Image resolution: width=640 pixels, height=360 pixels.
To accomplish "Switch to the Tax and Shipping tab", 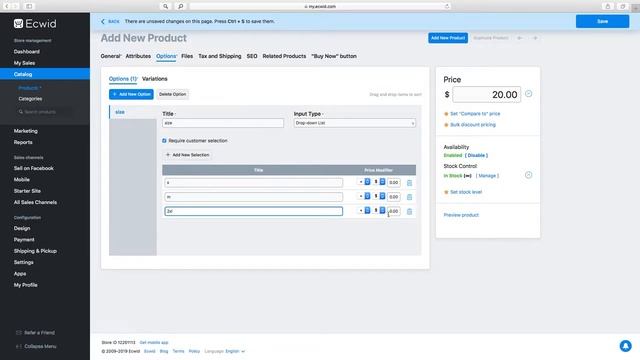I will pos(220,56).
